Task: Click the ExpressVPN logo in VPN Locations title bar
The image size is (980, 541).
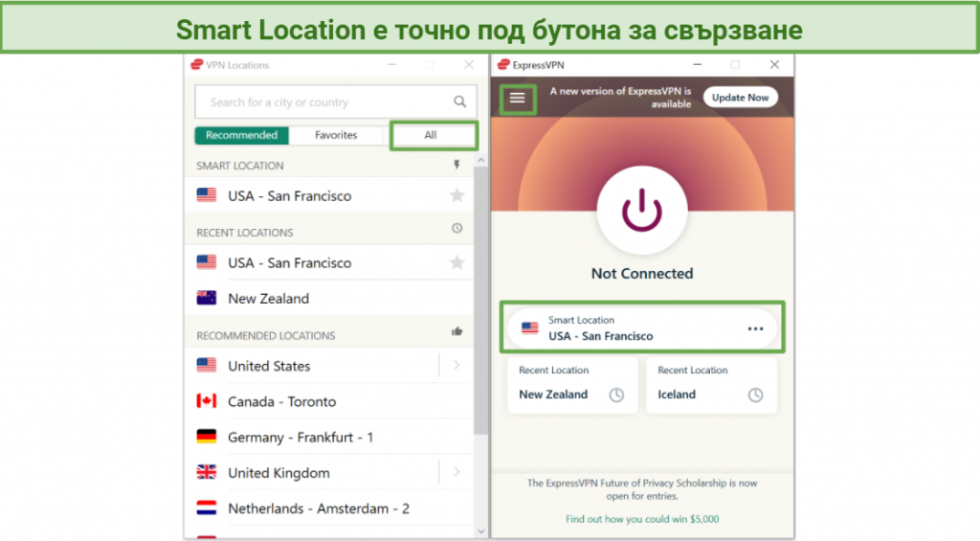Action: pyautogui.click(x=197, y=64)
